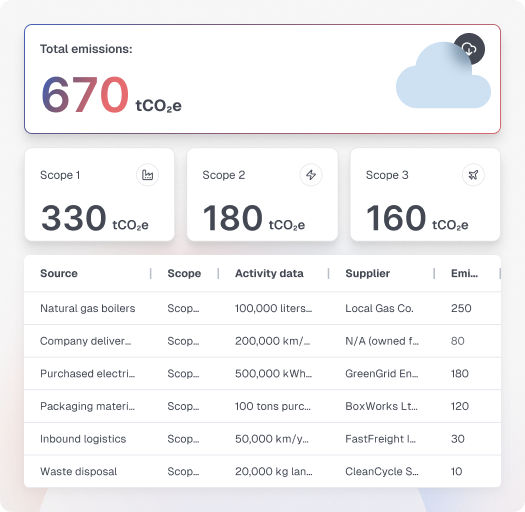Screen dimensions: 525x512
Task: Click the BoxWorks Lt... supplier cell
Action: coord(381,406)
